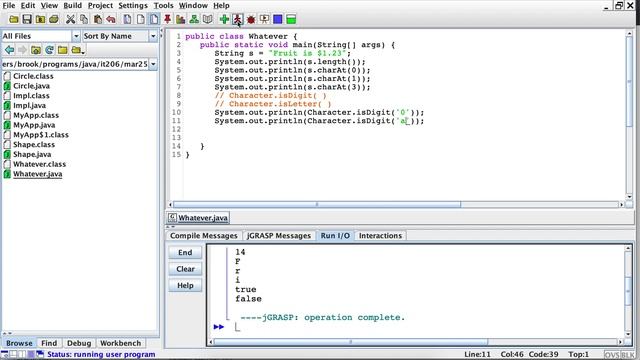Switch to the Find tab
Screen dimensions: 640x360
[x=49, y=343]
